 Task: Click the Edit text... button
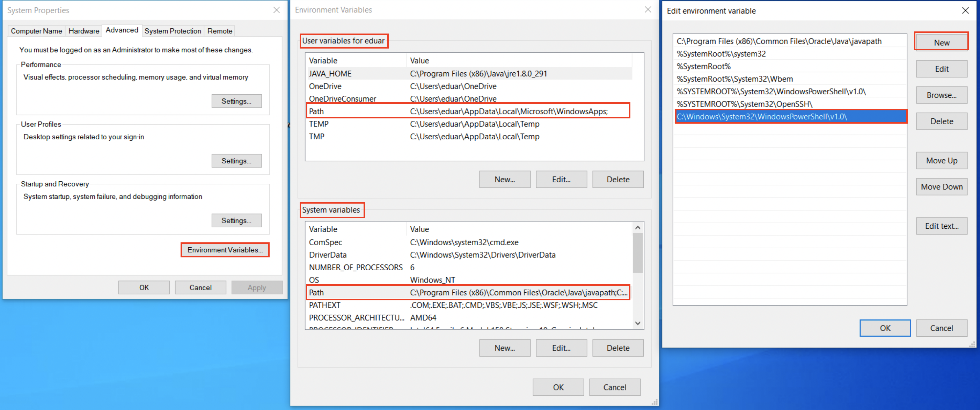(x=941, y=226)
